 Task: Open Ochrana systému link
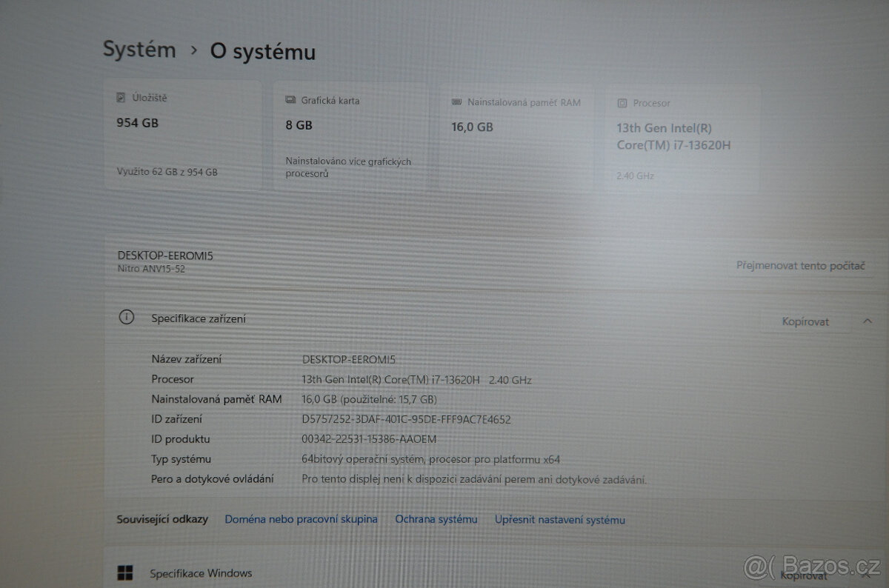pos(436,519)
